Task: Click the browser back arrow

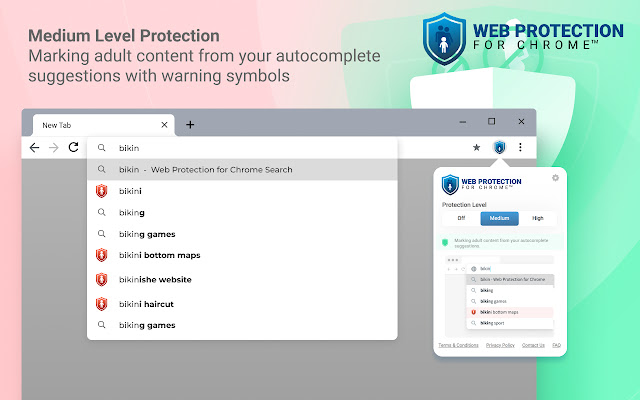Action: (35, 147)
